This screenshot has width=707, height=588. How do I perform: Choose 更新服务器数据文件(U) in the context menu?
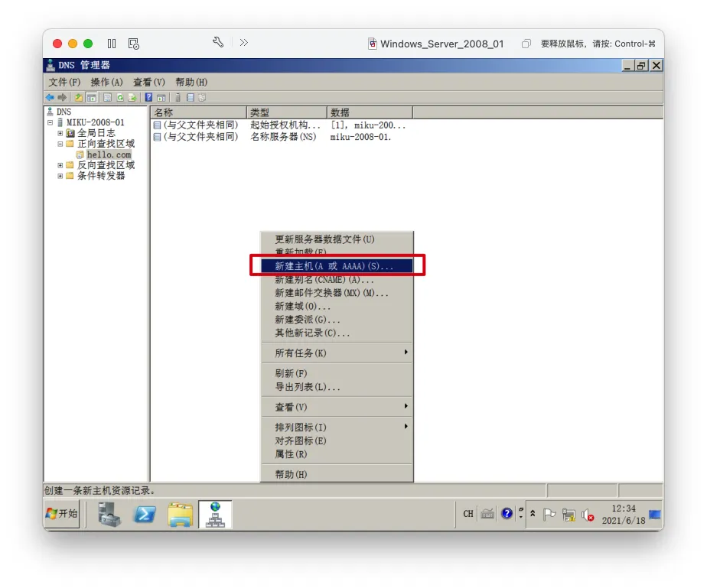pos(337,239)
